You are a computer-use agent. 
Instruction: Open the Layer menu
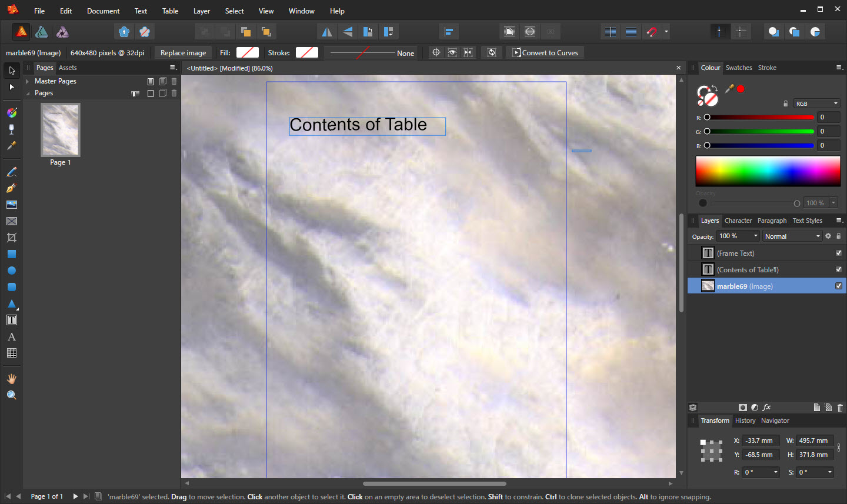[x=201, y=11]
